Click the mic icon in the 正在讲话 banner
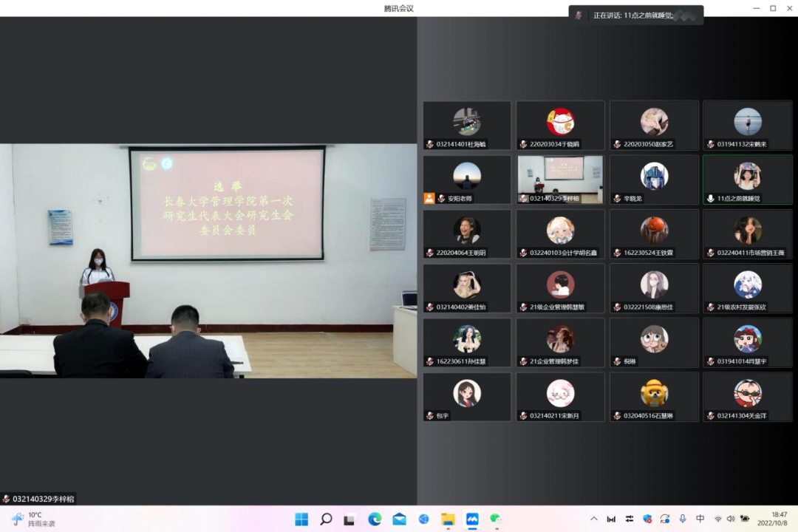 (579, 16)
